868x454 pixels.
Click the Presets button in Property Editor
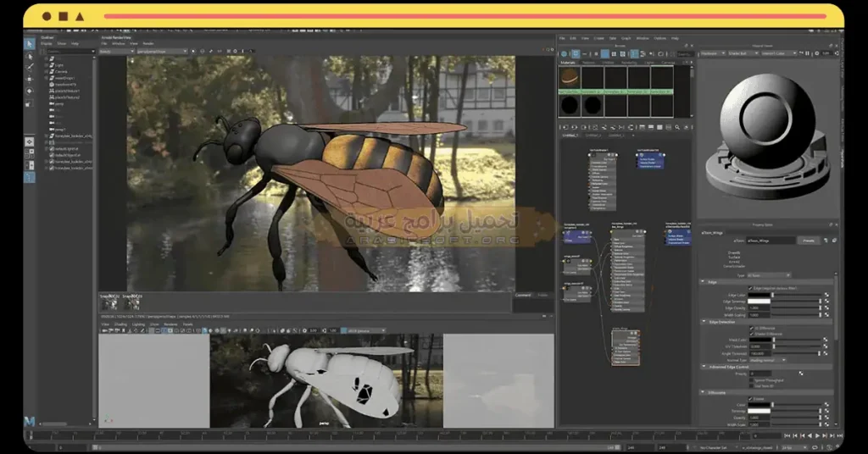[x=809, y=241]
